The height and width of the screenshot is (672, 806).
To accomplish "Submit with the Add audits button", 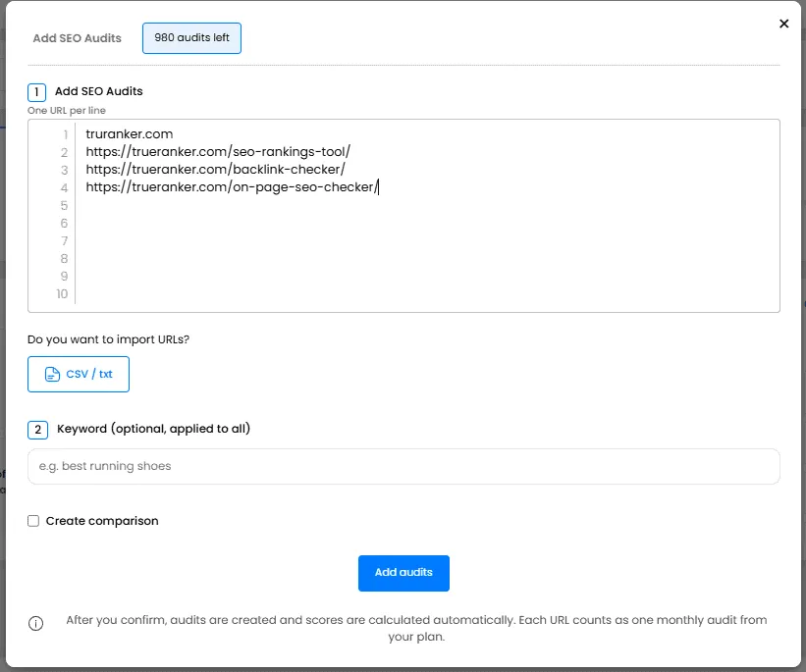I will (x=403, y=573).
